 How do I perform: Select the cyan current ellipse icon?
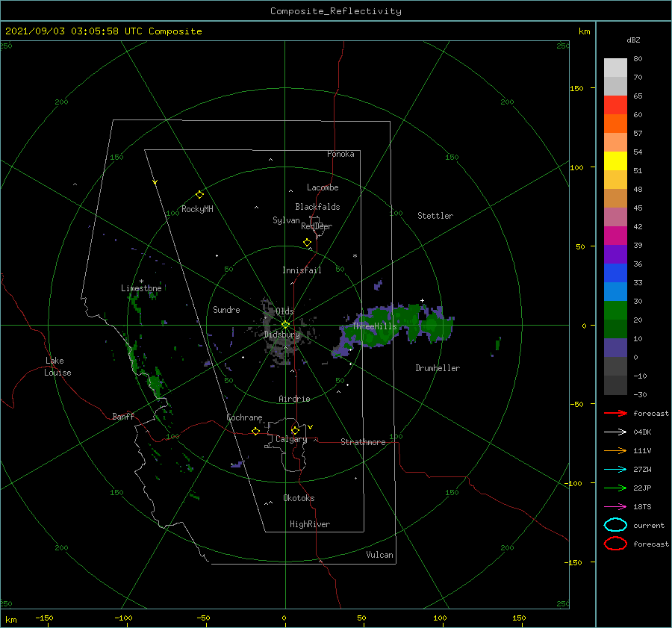coord(615,525)
